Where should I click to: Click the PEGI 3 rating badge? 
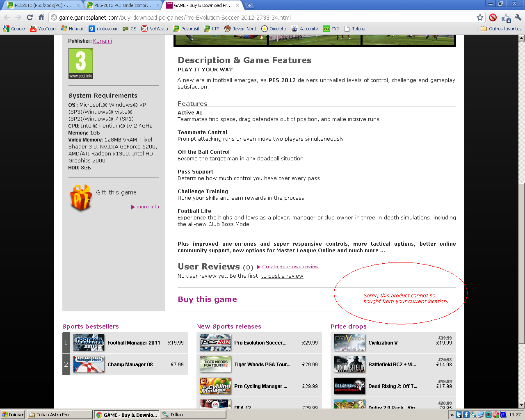pos(81,64)
